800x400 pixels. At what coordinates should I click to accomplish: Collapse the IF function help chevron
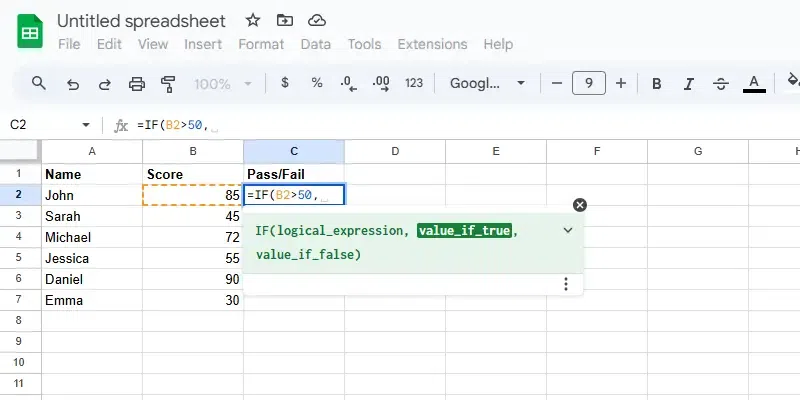pos(568,230)
